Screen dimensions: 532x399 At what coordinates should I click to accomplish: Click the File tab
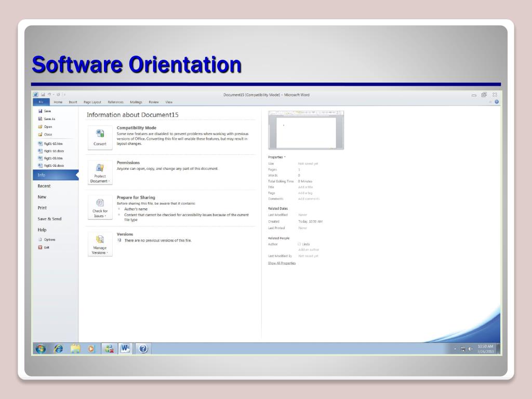point(41,102)
